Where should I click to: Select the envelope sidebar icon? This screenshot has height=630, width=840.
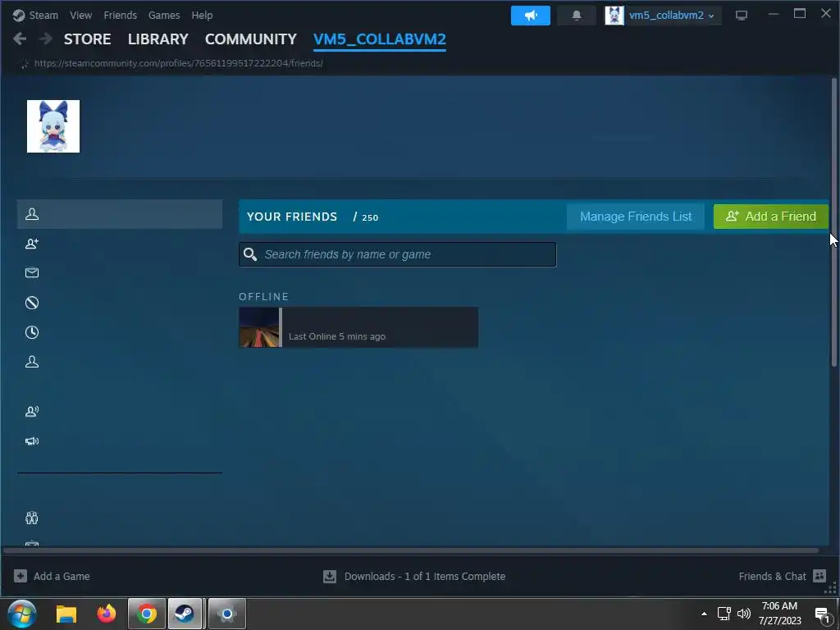click(32, 272)
